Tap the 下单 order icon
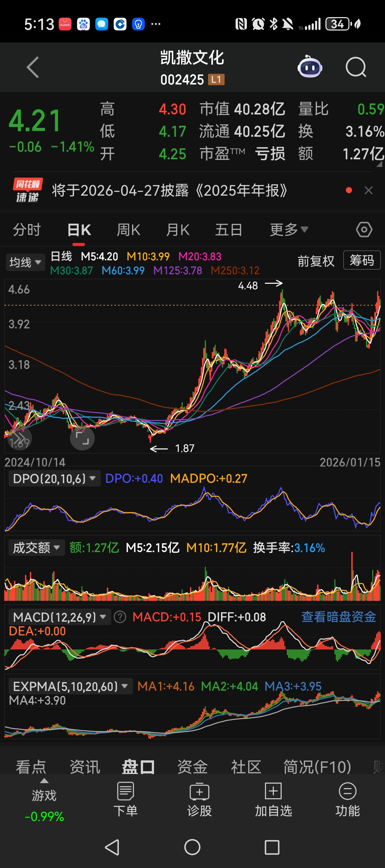The width and height of the screenshot is (385, 868). click(126, 800)
